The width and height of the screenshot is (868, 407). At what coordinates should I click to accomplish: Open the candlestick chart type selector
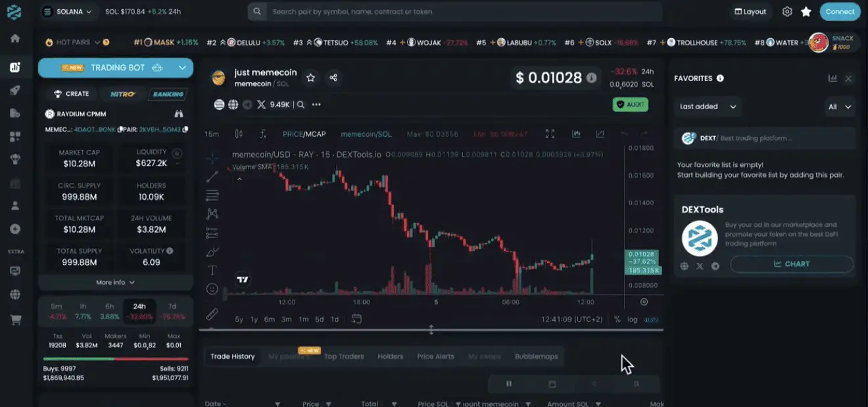(x=239, y=133)
